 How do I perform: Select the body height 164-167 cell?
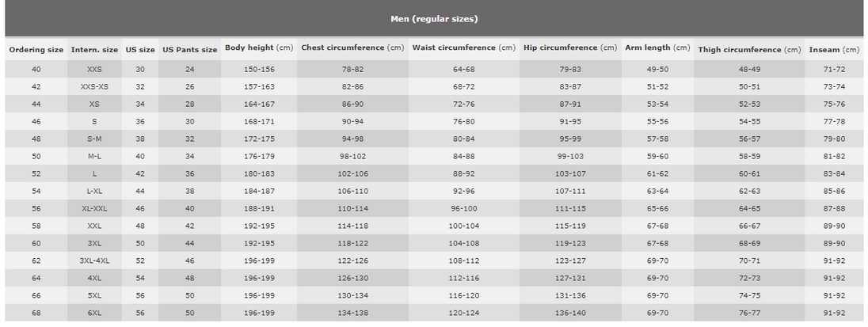coord(259,105)
